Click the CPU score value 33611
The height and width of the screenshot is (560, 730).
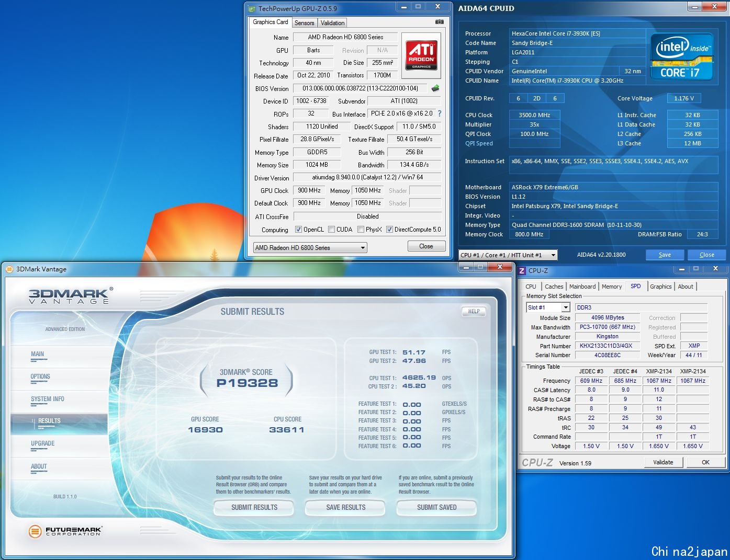coord(286,430)
